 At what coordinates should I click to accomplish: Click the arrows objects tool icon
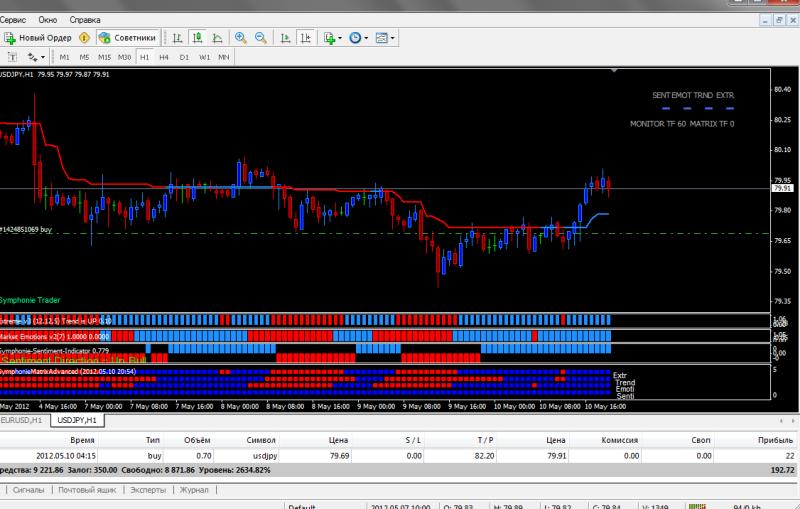[x=32, y=57]
